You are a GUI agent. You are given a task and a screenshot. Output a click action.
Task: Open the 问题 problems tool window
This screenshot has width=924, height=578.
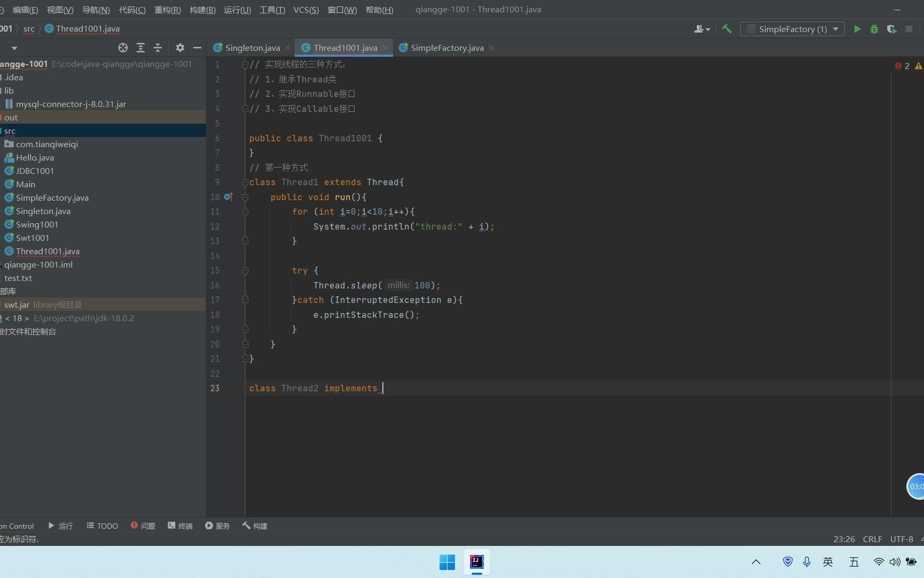(x=143, y=526)
